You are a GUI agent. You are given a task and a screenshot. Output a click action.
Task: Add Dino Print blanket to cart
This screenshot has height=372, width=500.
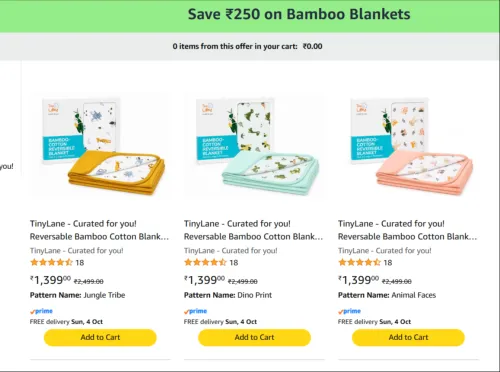(x=254, y=337)
